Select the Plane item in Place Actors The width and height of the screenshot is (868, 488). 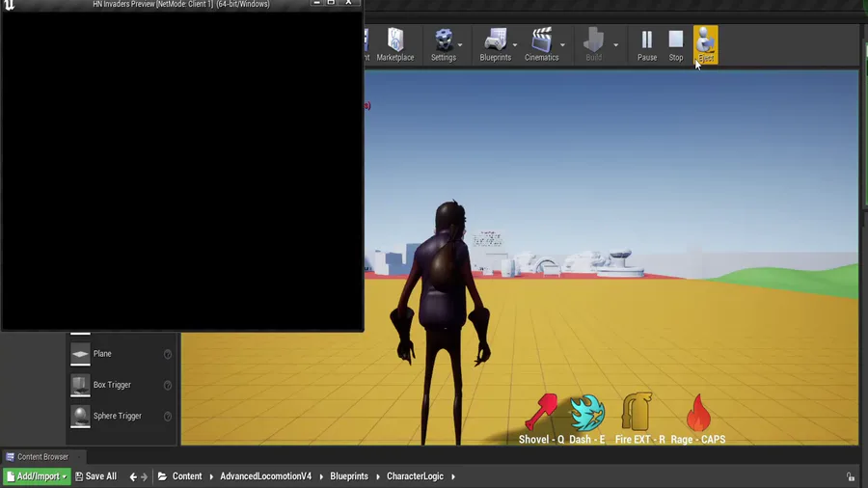[121, 354]
